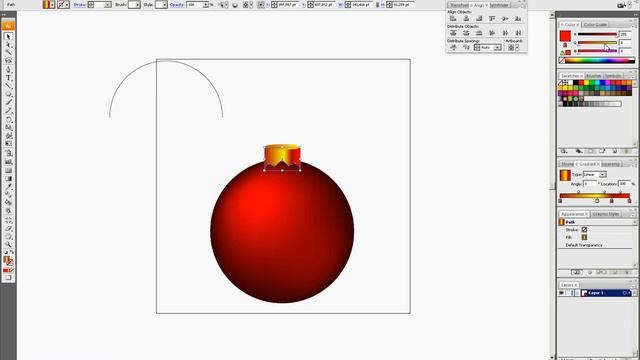The image size is (640, 360).
Task: Open Opacity value dropdown in control bar
Action: (x=206, y=5)
